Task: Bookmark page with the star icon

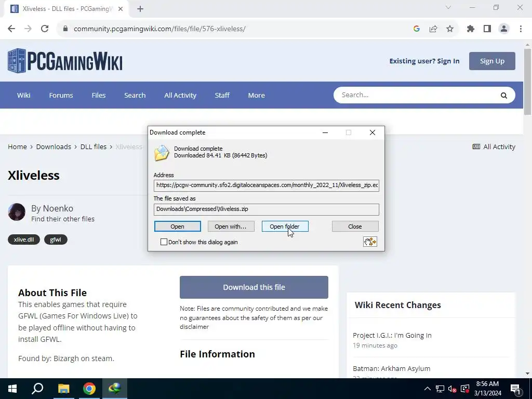Action: [450, 29]
